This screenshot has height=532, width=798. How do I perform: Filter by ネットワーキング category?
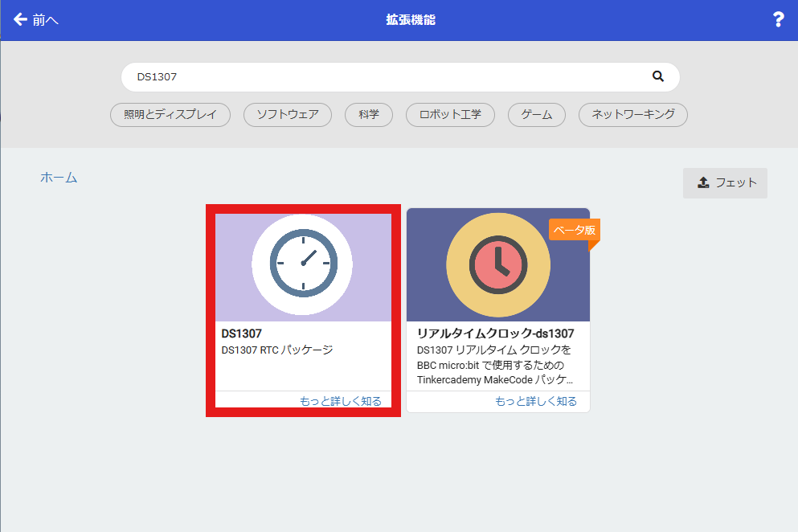point(633,115)
